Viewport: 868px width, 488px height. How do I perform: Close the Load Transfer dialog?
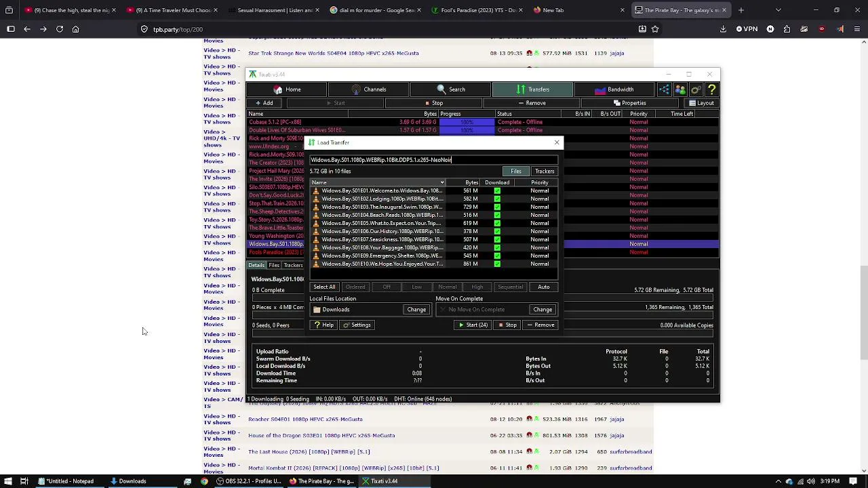point(557,142)
